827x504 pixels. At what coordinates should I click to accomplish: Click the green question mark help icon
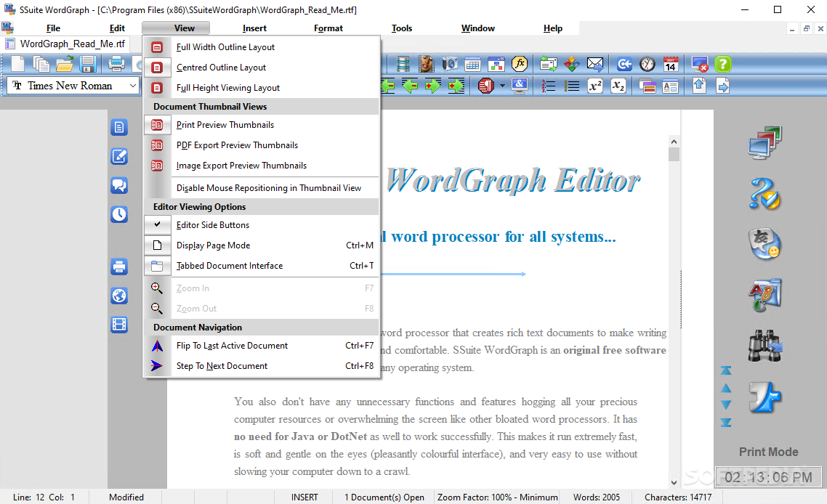tap(722, 65)
